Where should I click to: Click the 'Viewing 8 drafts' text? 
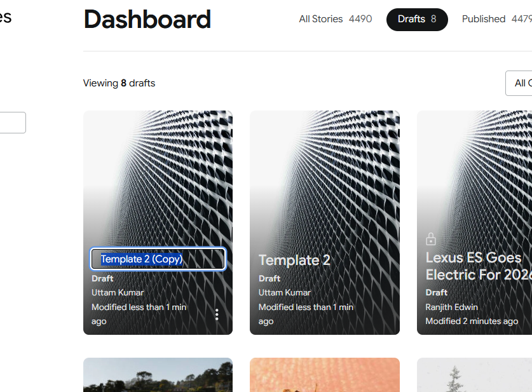tap(119, 83)
